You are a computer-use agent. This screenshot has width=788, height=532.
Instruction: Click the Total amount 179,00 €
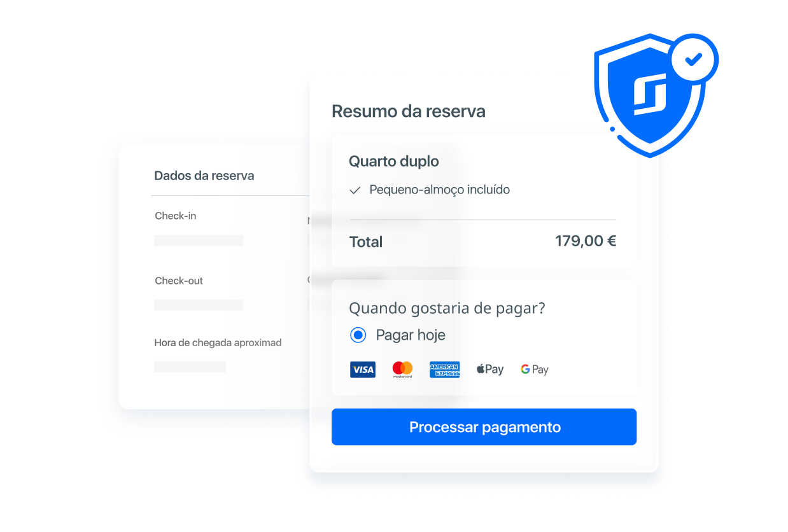pyautogui.click(x=586, y=241)
